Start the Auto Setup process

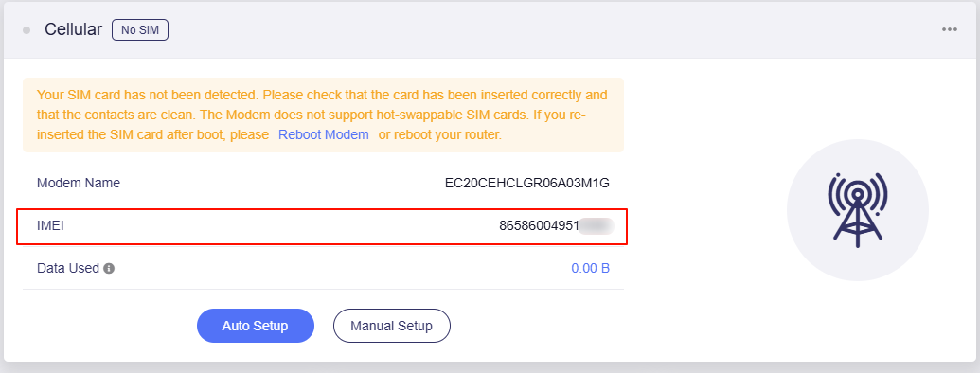(x=255, y=326)
